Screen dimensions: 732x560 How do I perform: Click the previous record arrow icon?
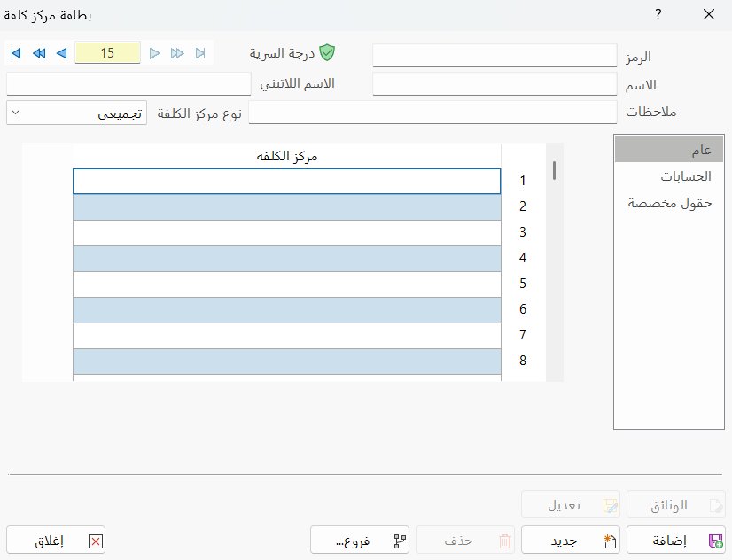coord(61,53)
